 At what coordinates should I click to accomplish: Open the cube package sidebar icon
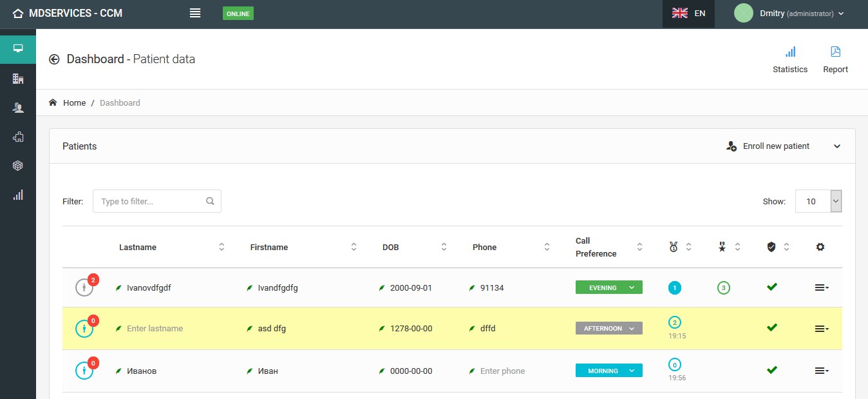coord(18,166)
